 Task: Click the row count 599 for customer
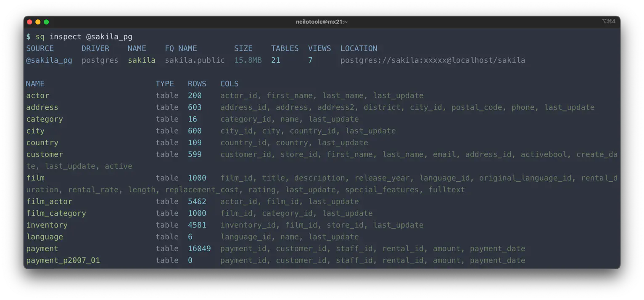point(195,154)
